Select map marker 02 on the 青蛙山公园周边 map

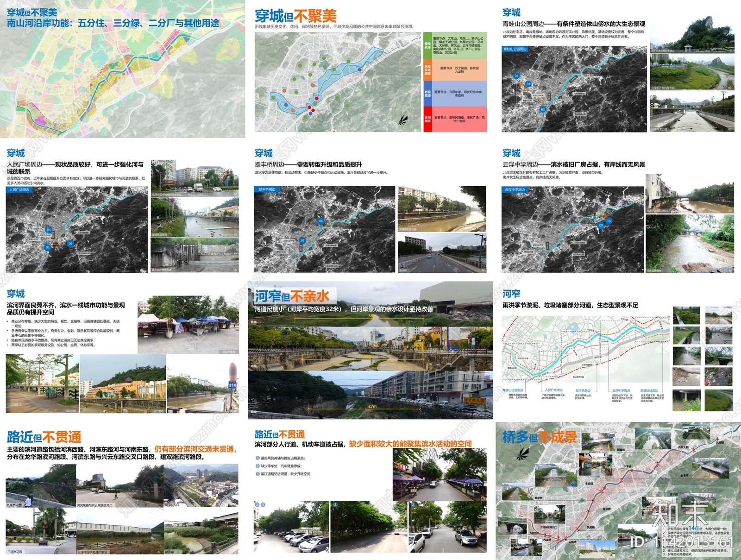516,76
